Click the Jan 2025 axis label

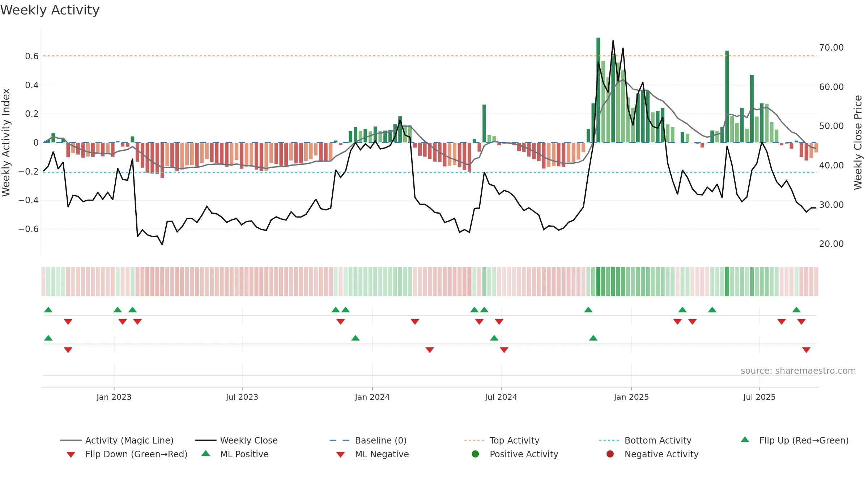pyautogui.click(x=631, y=397)
